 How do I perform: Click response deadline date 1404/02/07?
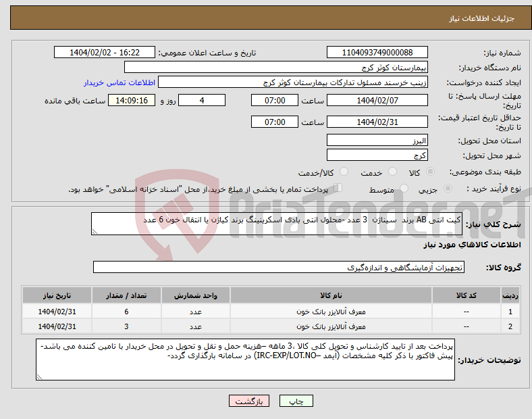coord(377,100)
